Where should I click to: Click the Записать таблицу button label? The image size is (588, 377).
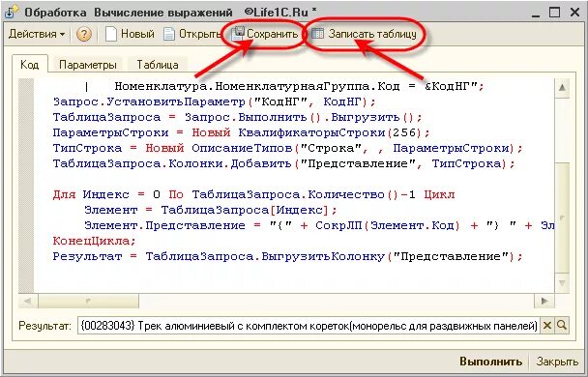pos(372,34)
